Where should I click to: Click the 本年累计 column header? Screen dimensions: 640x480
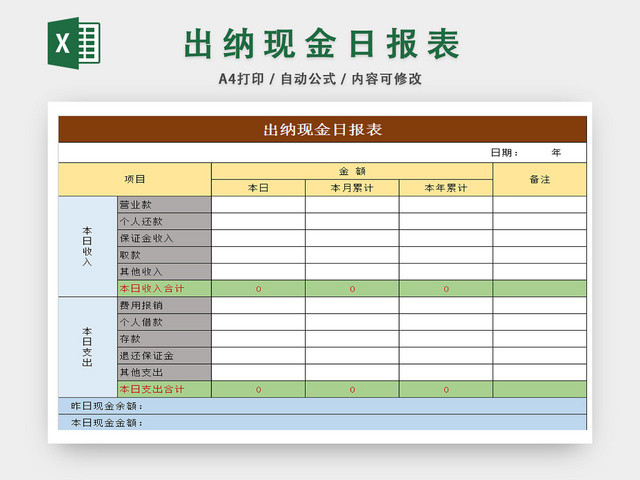coord(446,188)
